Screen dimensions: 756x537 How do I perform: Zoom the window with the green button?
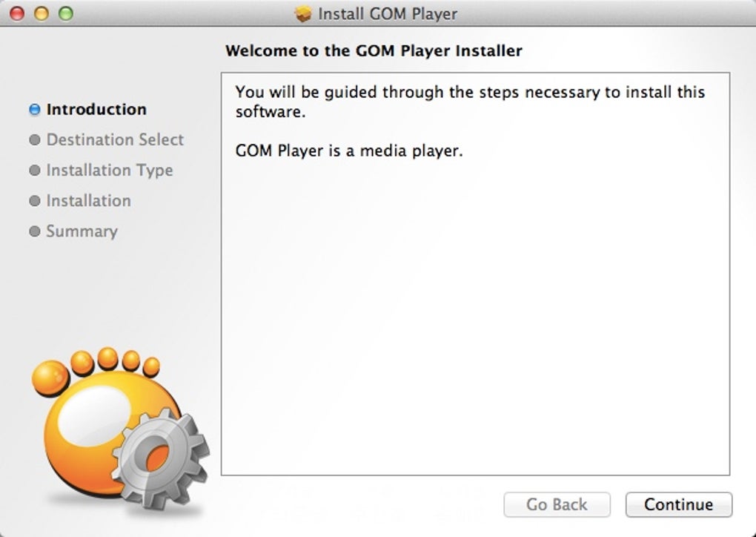tap(65, 13)
